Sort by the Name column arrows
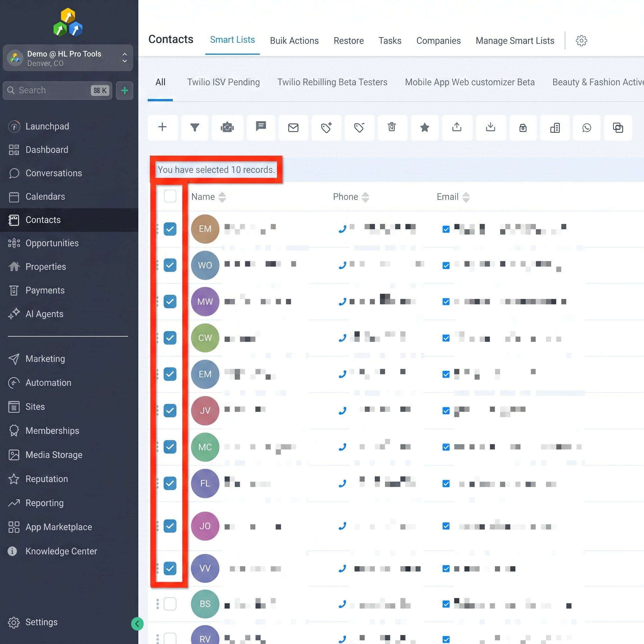 [x=222, y=197]
